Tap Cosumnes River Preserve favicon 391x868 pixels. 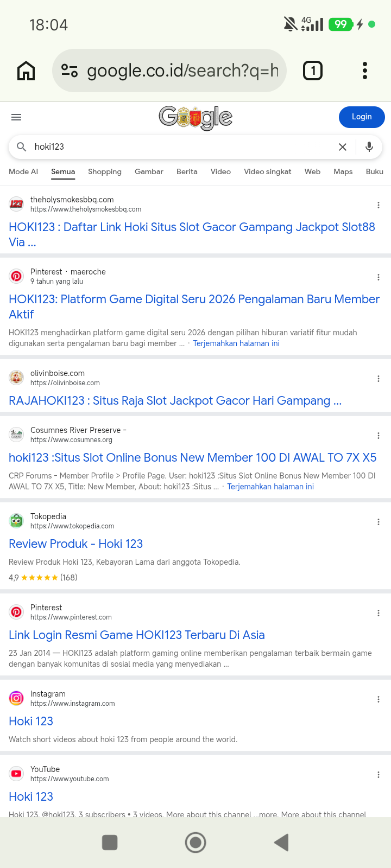click(x=16, y=435)
